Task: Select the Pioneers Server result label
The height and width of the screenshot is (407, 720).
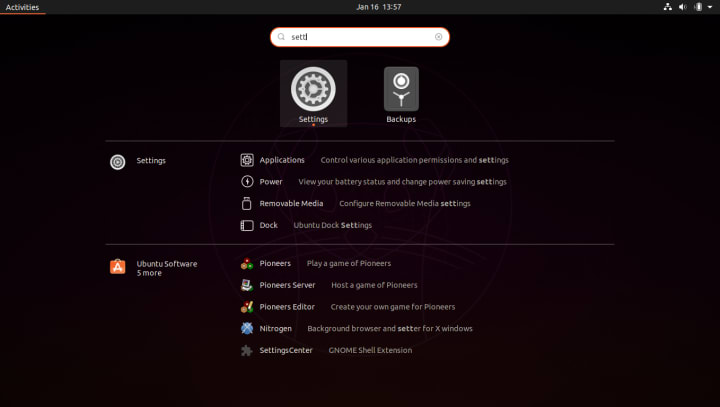Action: 287,285
